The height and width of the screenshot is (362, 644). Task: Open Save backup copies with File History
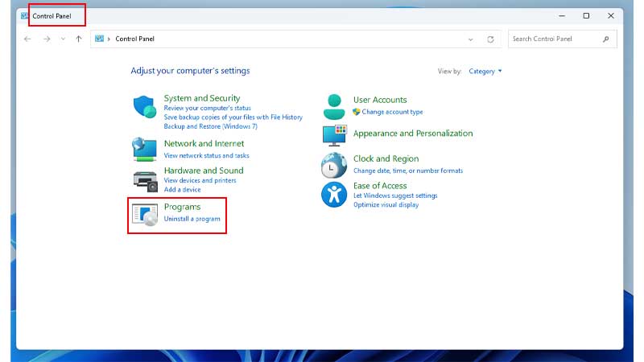pos(233,117)
